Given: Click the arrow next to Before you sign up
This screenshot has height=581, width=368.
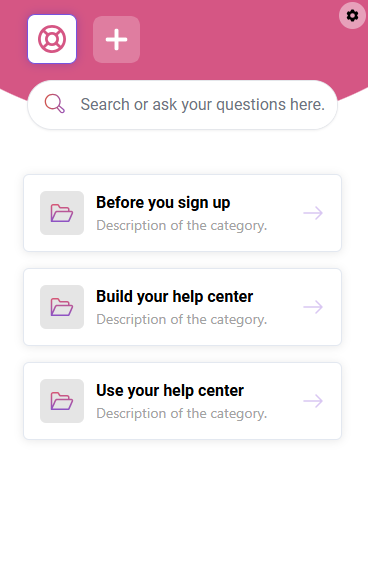Looking at the screenshot, I should 313,213.
